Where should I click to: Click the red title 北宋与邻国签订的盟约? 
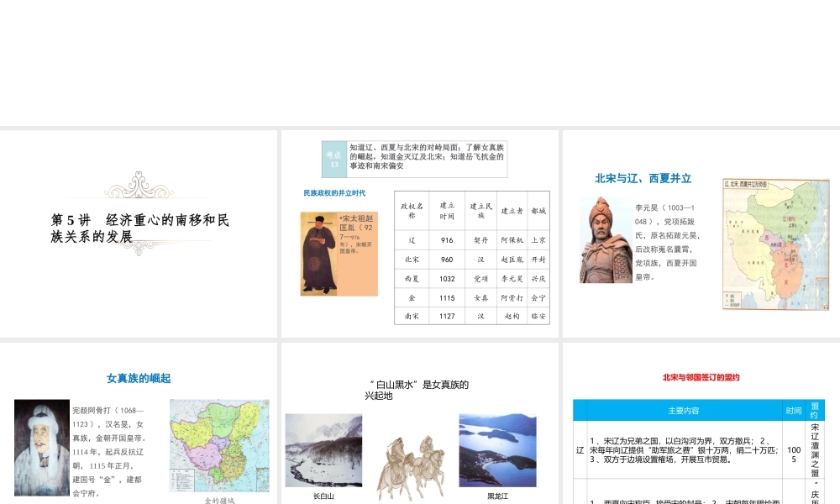[x=701, y=377]
